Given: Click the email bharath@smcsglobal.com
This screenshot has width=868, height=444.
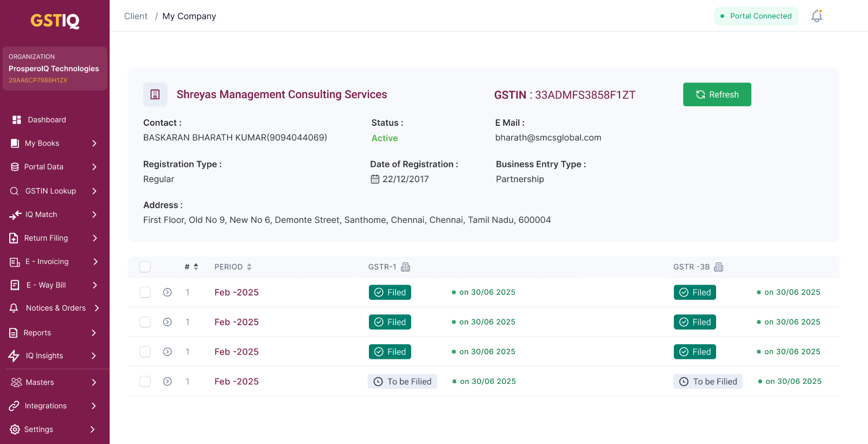Looking at the screenshot, I should (548, 138).
